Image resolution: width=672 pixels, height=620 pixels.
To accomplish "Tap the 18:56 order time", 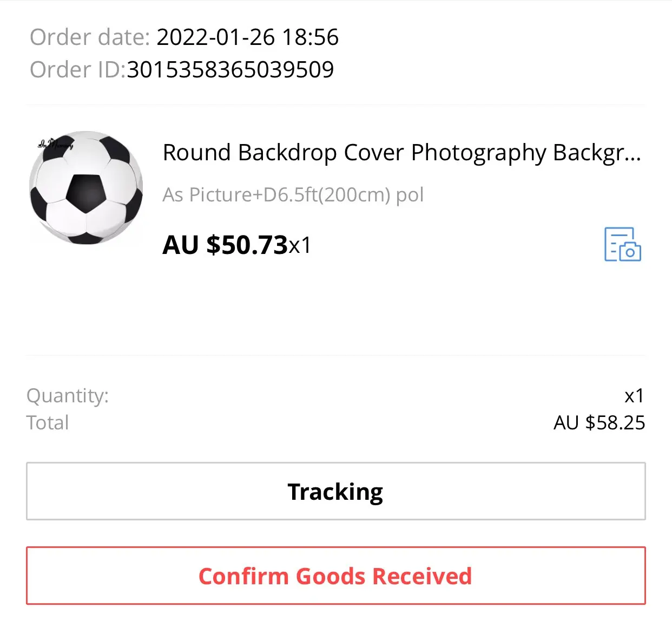I will 311,37.
